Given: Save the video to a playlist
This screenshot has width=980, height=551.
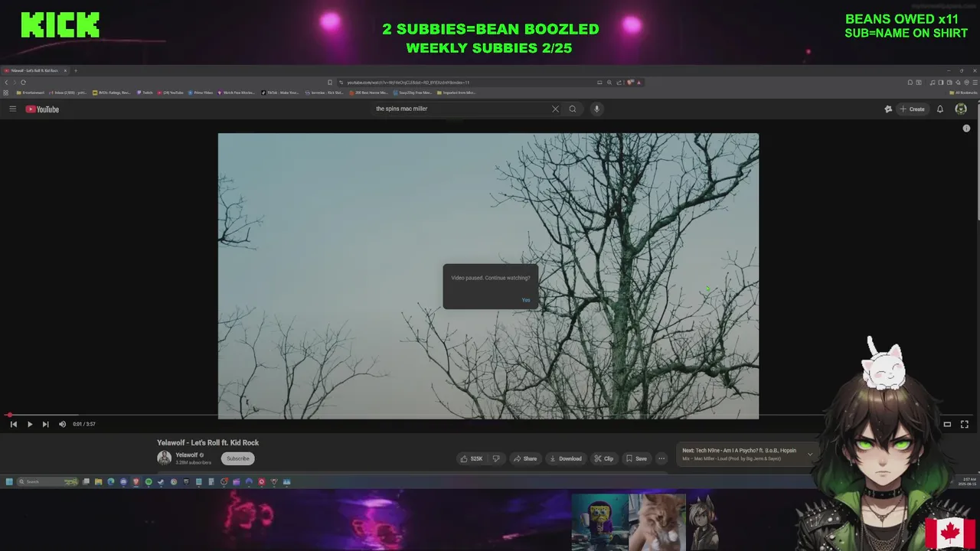Looking at the screenshot, I should 636,458.
